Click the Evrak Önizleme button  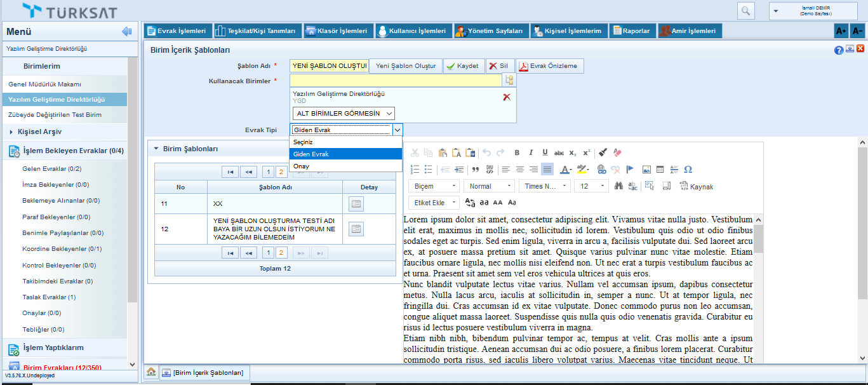[x=549, y=66]
